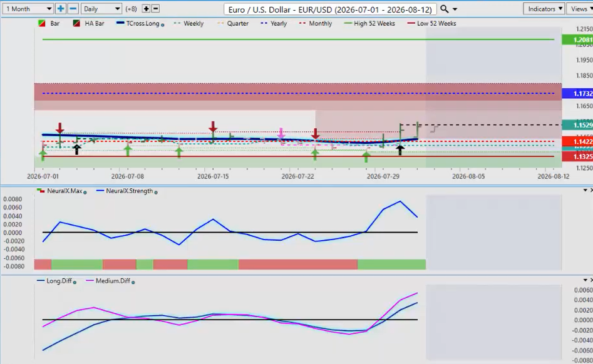Click the blue plus zoom-in button
This screenshot has height=364, width=593.
pos(61,9)
